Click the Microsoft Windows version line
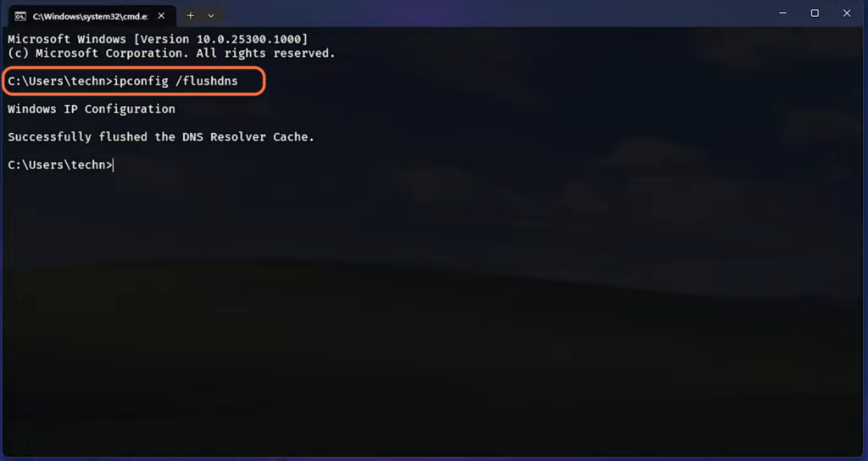 tap(158, 39)
